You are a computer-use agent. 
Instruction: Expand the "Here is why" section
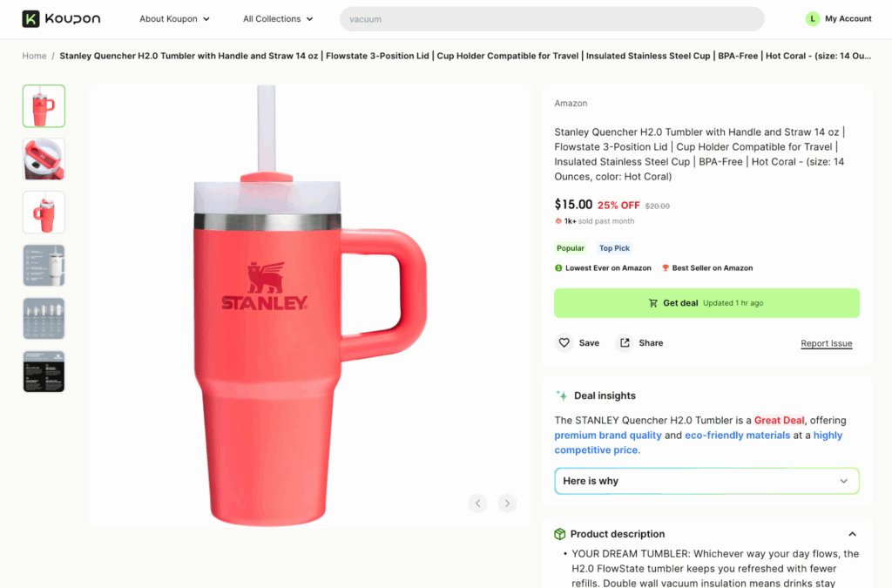click(706, 481)
